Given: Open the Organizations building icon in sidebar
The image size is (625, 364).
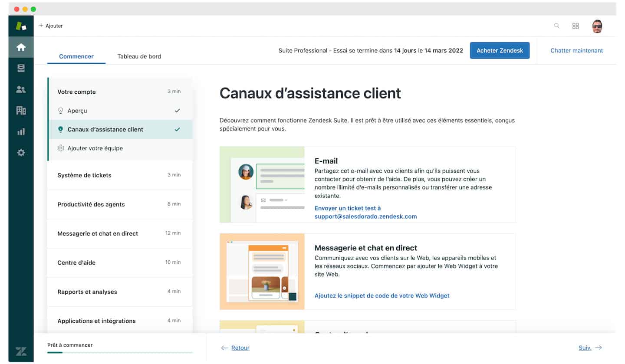Looking at the screenshot, I should tap(21, 110).
